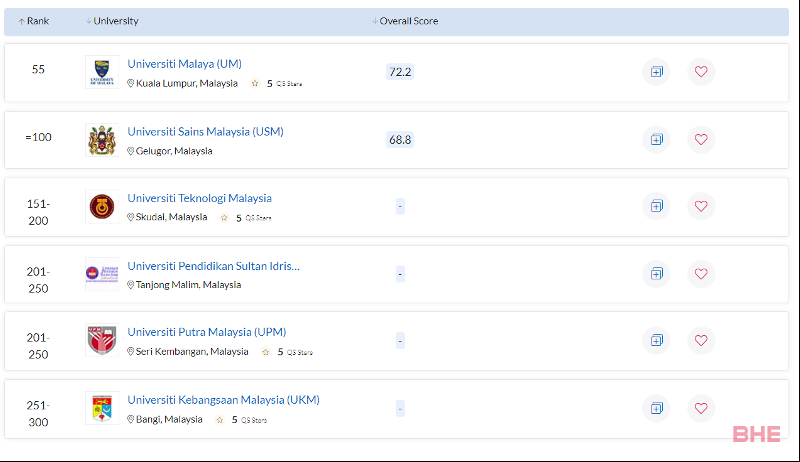The image size is (800, 462).
Task: Click the Tanjong Malim, Malaysia location
Action: click(184, 285)
